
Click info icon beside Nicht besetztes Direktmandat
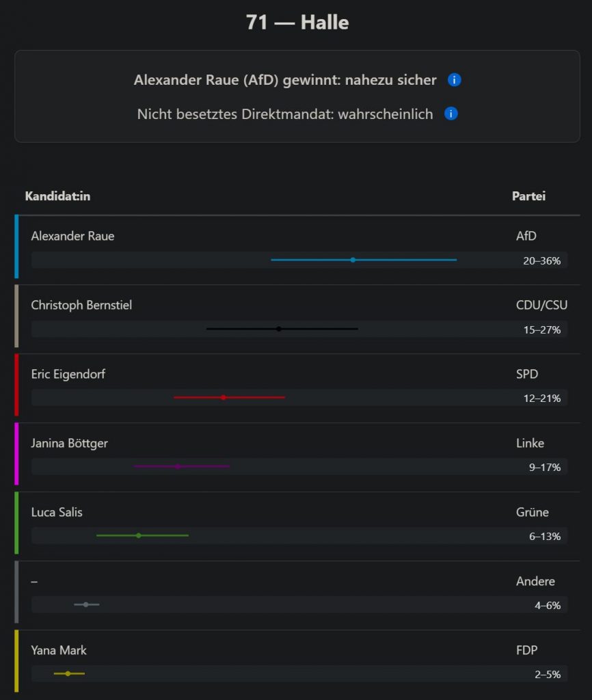tap(451, 114)
